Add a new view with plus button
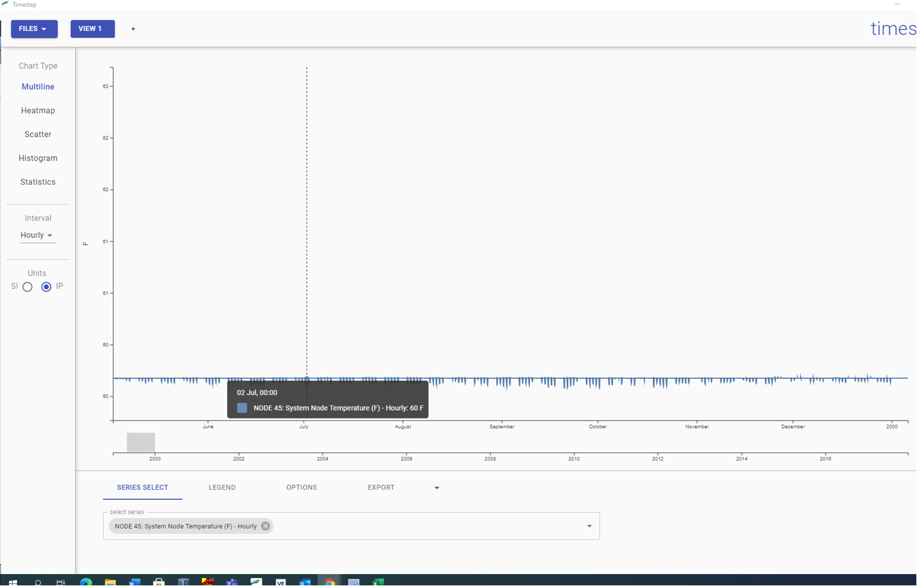 click(x=133, y=29)
